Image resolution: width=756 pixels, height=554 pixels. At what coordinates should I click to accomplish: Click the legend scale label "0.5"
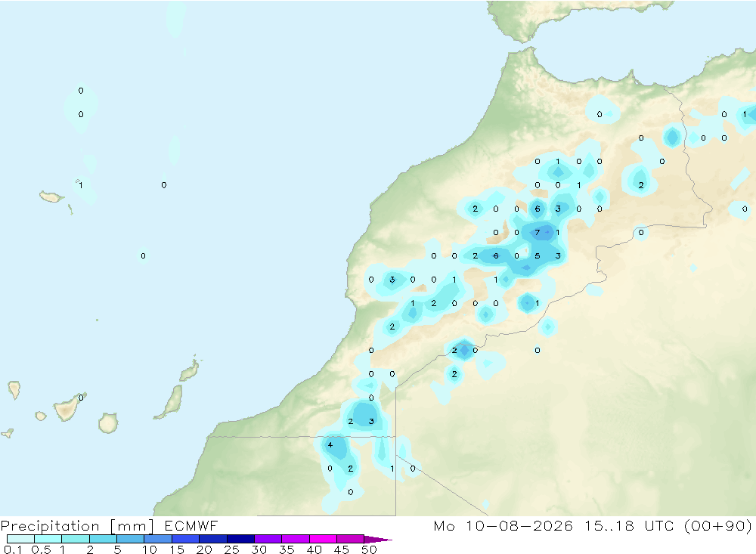pos(41,549)
